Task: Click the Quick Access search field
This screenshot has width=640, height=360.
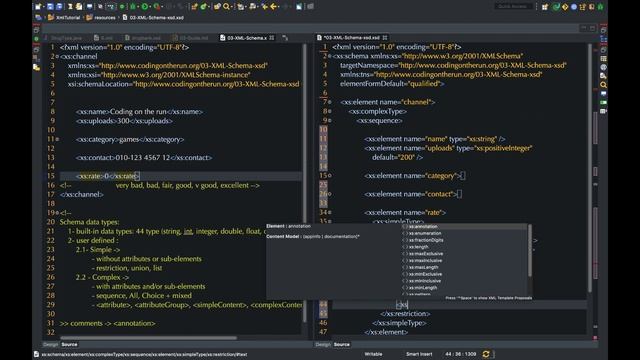Action: (513, 6)
